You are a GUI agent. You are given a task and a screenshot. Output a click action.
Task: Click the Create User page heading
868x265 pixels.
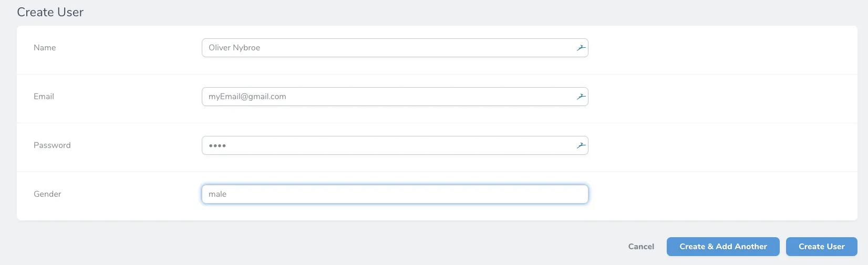tap(50, 12)
